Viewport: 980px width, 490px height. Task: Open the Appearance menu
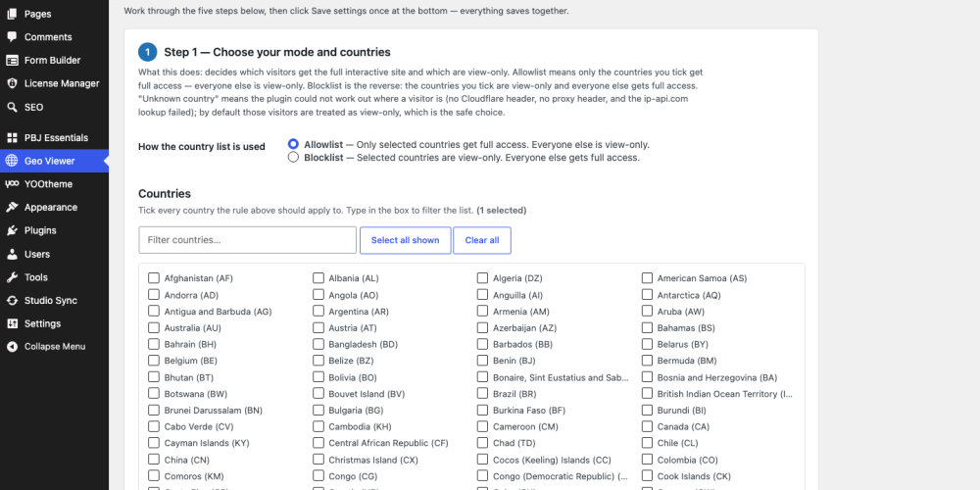pyautogui.click(x=54, y=207)
